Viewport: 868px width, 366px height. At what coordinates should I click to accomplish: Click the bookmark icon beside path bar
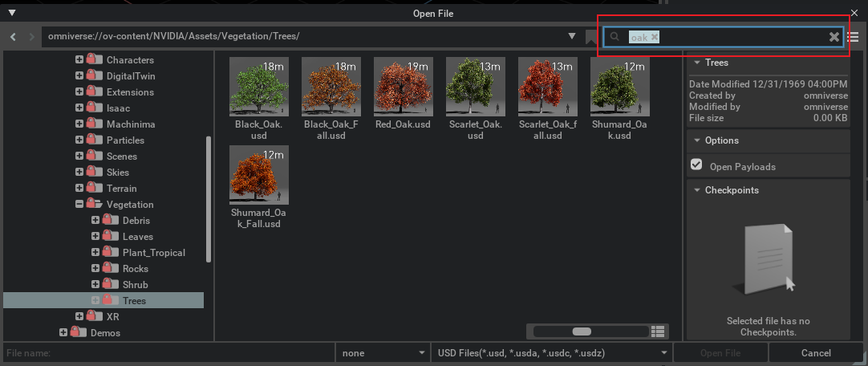pyautogui.click(x=591, y=37)
